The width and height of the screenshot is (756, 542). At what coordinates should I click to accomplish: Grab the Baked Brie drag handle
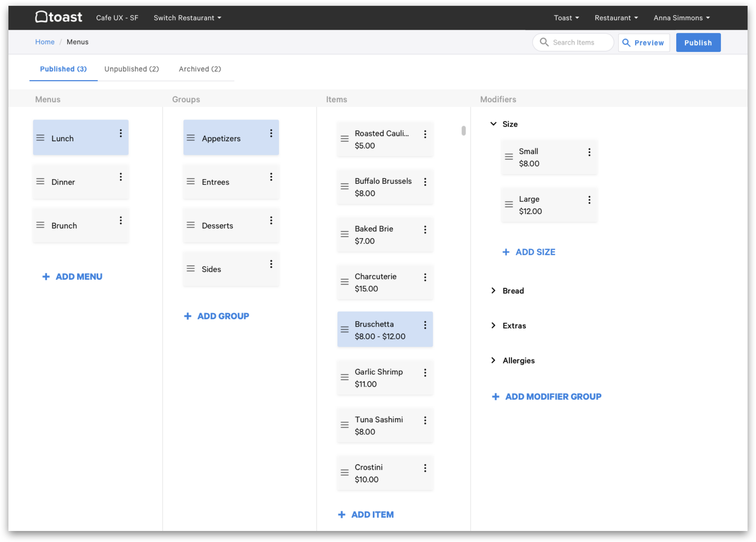point(344,234)
